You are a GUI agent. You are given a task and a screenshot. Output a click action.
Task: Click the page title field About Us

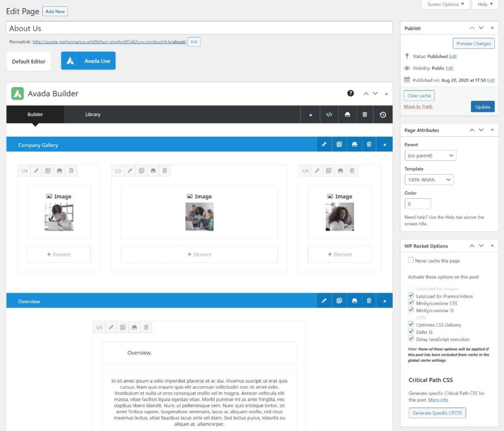199,28
